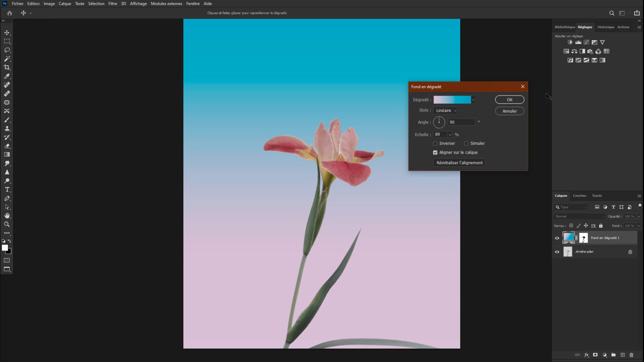644x362 pixels.
Task: Delete layer with trash icon
Action: [x=631, y=355]
